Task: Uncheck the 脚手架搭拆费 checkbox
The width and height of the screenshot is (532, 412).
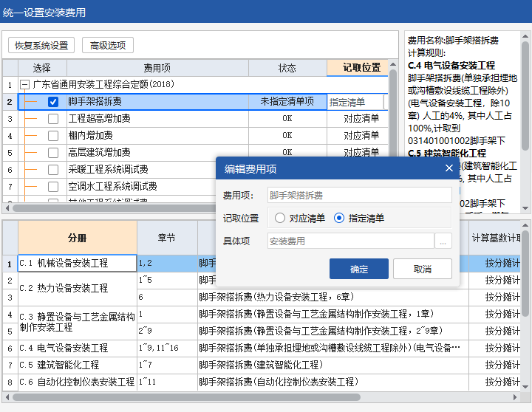Action: [x=53, y=102]
